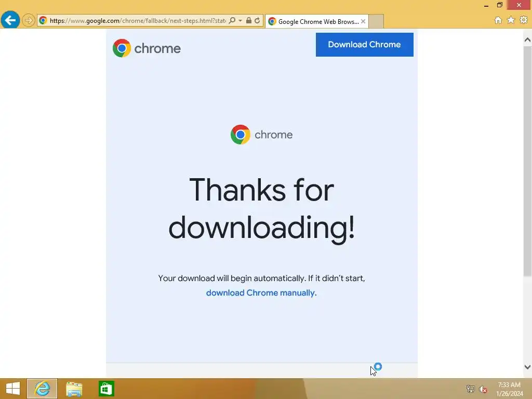Open Windows Store from taskbar

(106, 389)
